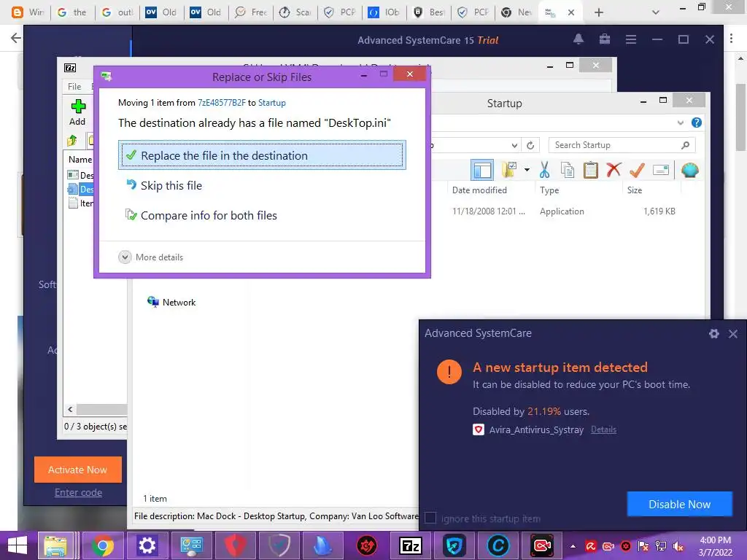Click the Avira tray icon
747x560 pixels.
tap(591, 546)
